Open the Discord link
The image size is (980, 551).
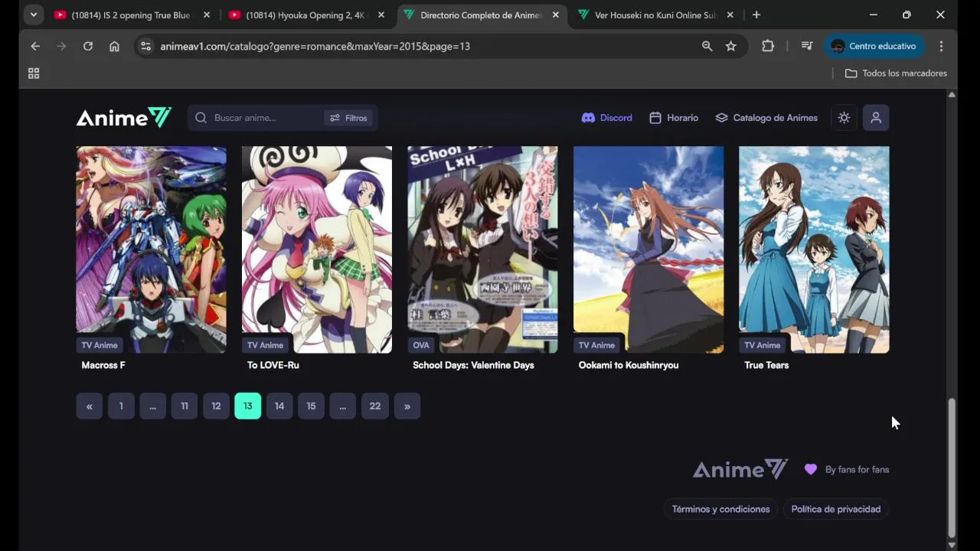pos(606,118)
